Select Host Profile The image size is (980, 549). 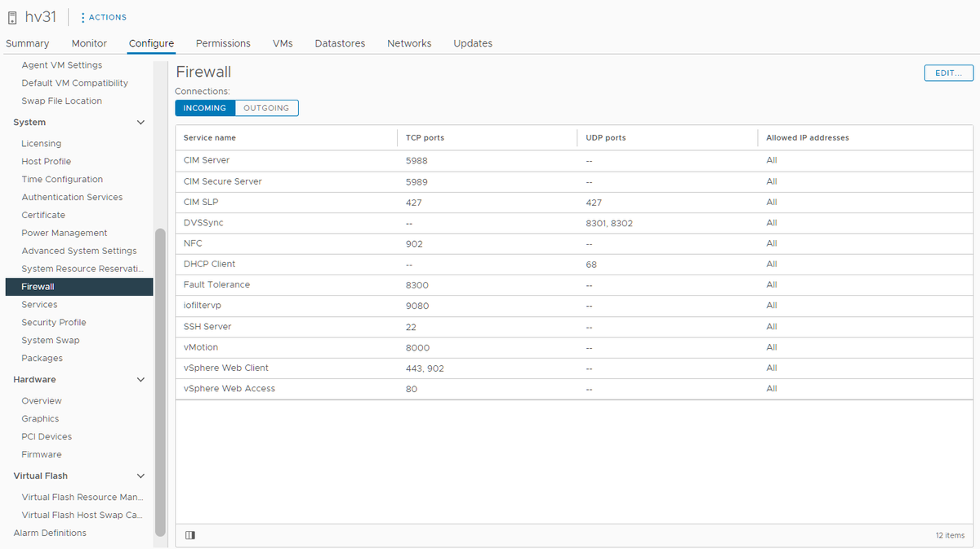(x=47, y=162)
